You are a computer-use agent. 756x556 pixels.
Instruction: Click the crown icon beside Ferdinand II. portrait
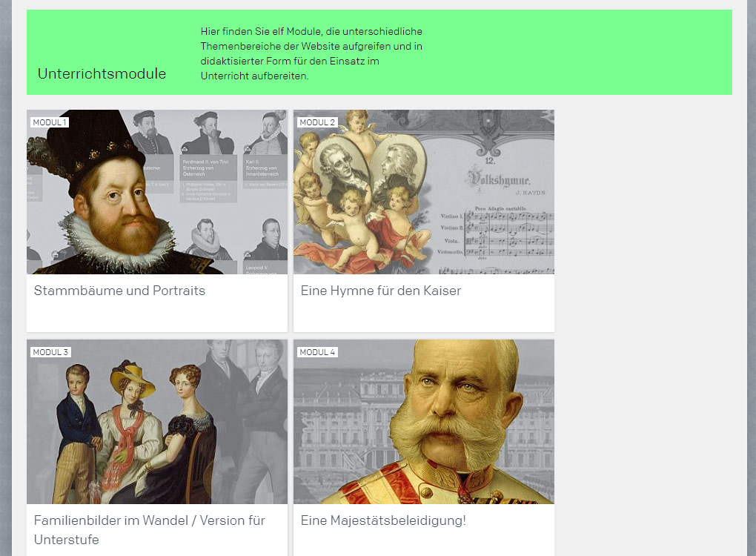pyautogui.click(x=185, y=150)
